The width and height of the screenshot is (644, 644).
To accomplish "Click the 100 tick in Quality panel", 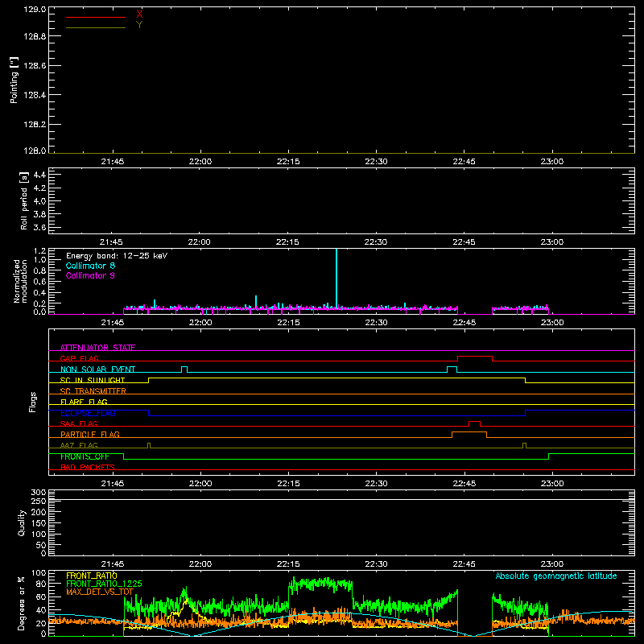I will click(x=38, y=534).
